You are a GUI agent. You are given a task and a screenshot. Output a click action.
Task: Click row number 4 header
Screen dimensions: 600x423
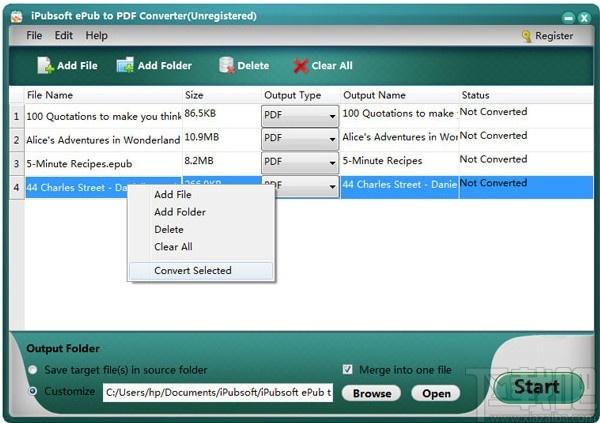pyautogui.click(x=16, y=187)
